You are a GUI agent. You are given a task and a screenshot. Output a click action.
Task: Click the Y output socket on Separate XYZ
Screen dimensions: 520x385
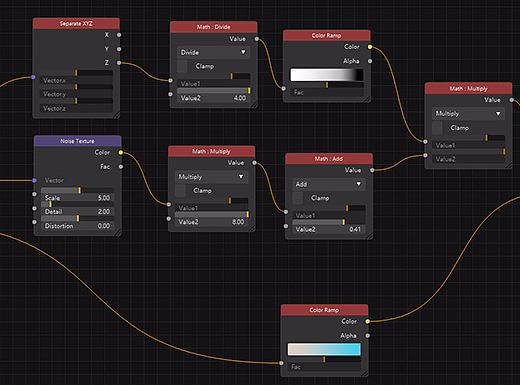coord(119,49)
